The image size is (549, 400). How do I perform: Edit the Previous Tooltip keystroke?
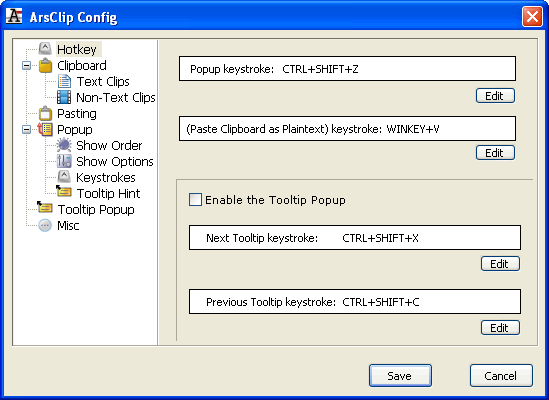click(x=500, y=328)
